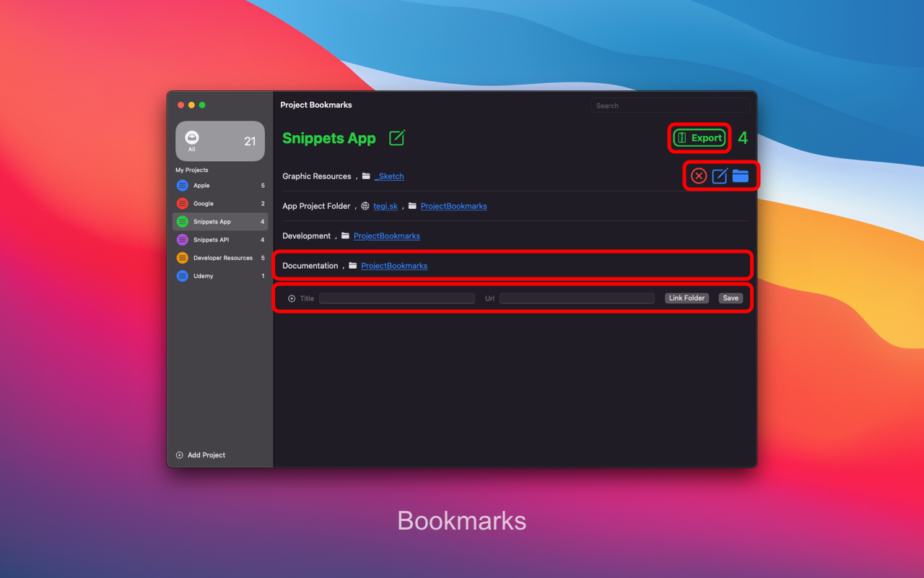Open the tegi.sk web link

(x=385, y=206)
